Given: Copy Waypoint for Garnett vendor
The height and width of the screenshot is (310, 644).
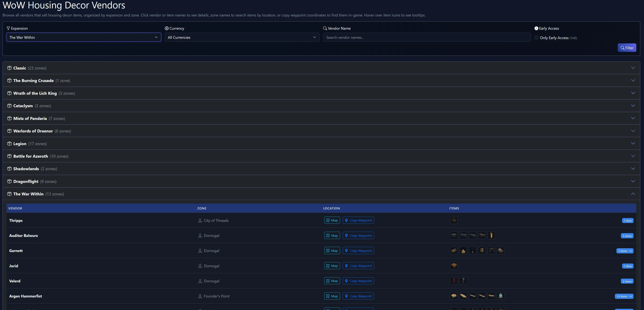Looking at the screenshot, I should tap(358, 250).
